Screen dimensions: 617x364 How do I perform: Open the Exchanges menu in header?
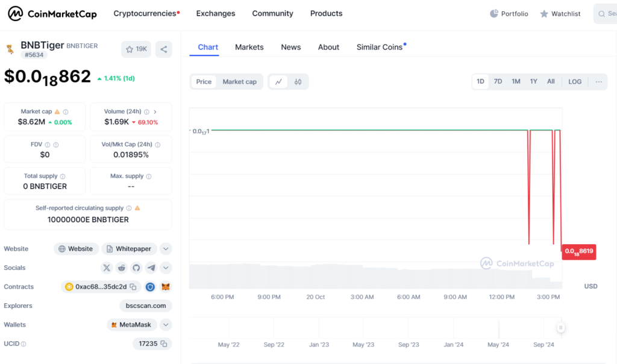pos(216,13)
